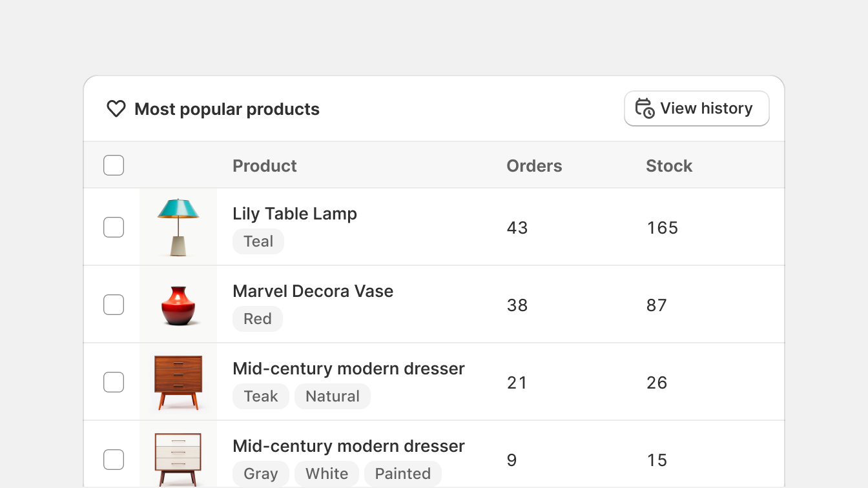Check the Lily Table Lamp row checkbox
868x488 pixels.
(x=114, y=227)
